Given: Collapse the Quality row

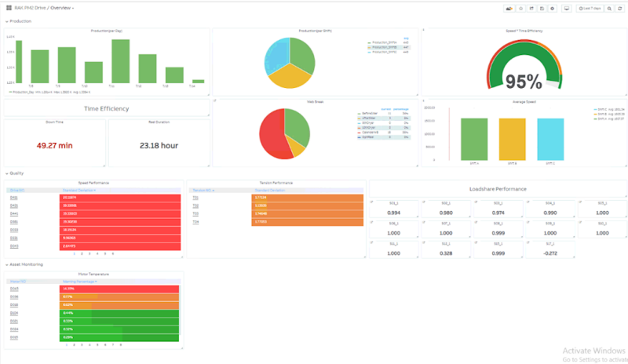Looking at the screenshot, I should coord(14,173).
